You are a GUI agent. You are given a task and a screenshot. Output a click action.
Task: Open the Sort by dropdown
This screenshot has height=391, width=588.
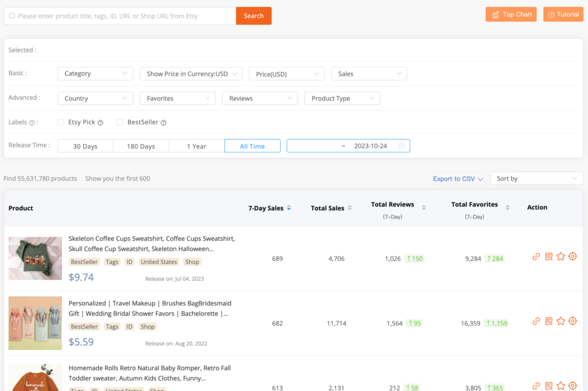(536, 179)
